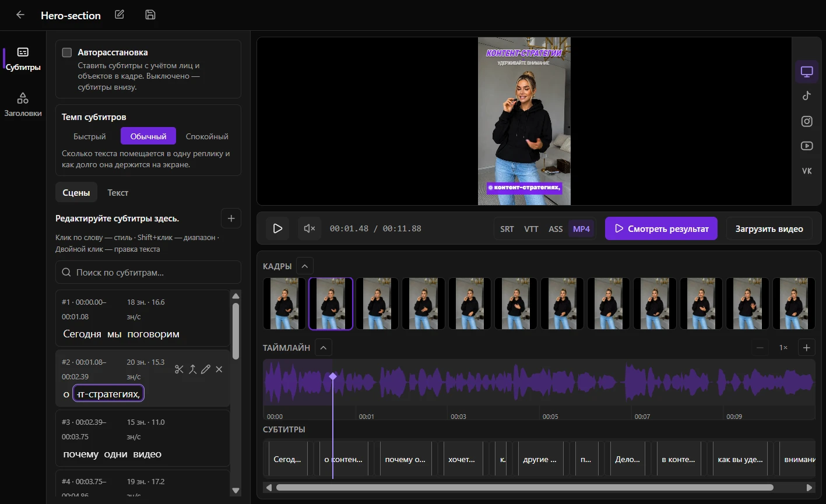The image size is (826, 504).
Task: Click the save project floppy icon
Action: point(150,15)
